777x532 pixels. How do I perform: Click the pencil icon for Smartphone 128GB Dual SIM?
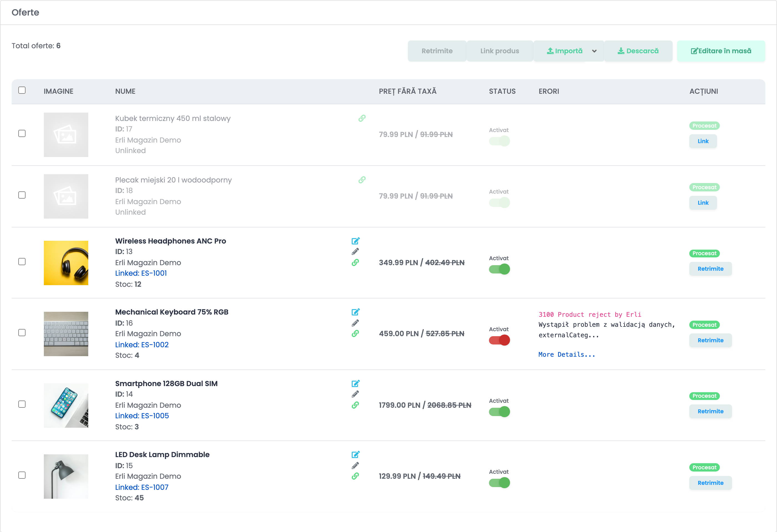[355, 394]
